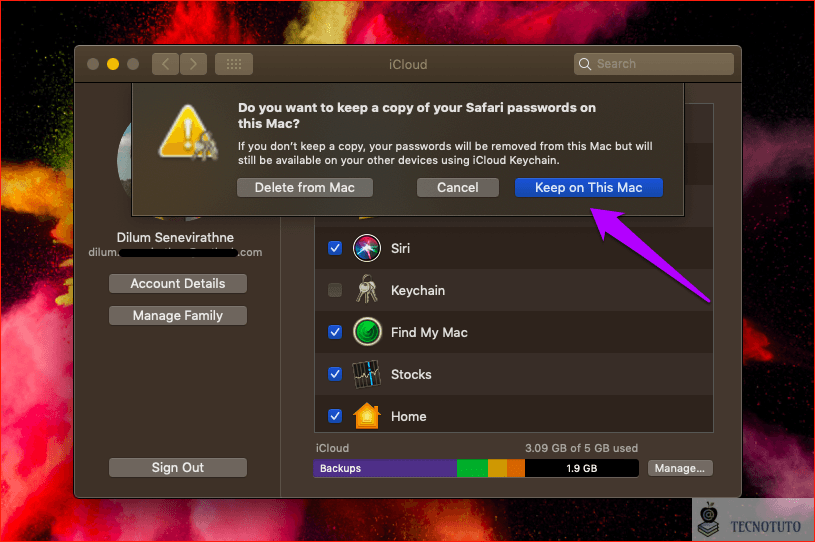
Task: Click the Siri app icon
Action: point(367,248)
